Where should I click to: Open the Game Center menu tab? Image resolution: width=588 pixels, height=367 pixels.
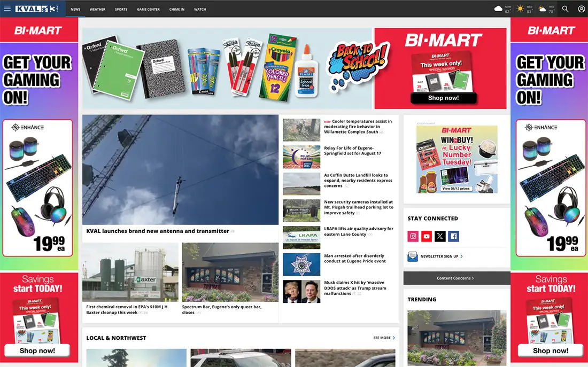[148, 10]
